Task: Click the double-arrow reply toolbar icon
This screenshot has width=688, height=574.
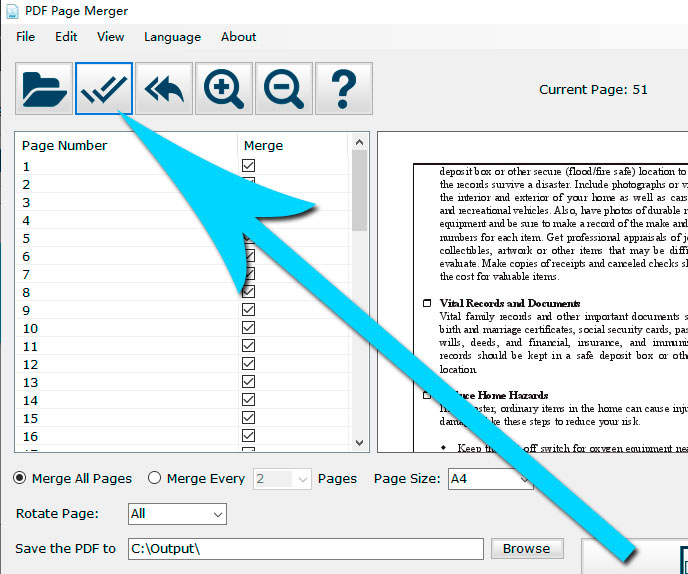Action: point(164,89)
